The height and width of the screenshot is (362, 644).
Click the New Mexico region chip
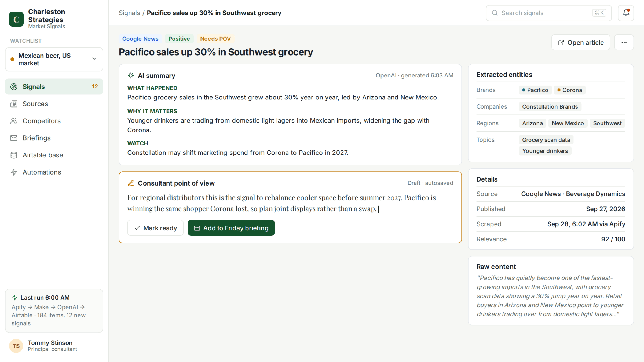568,123
